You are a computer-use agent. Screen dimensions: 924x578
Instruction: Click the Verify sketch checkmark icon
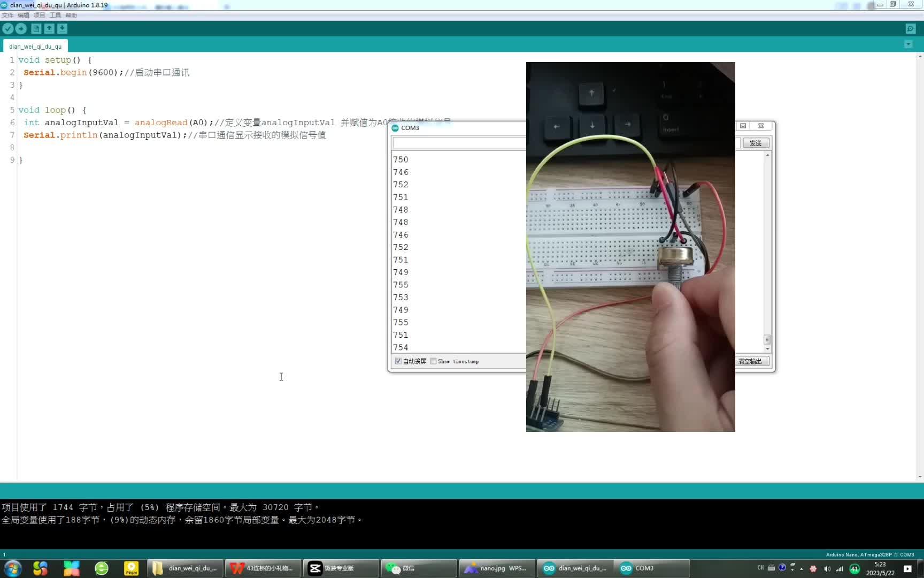(x=7, y=28)
